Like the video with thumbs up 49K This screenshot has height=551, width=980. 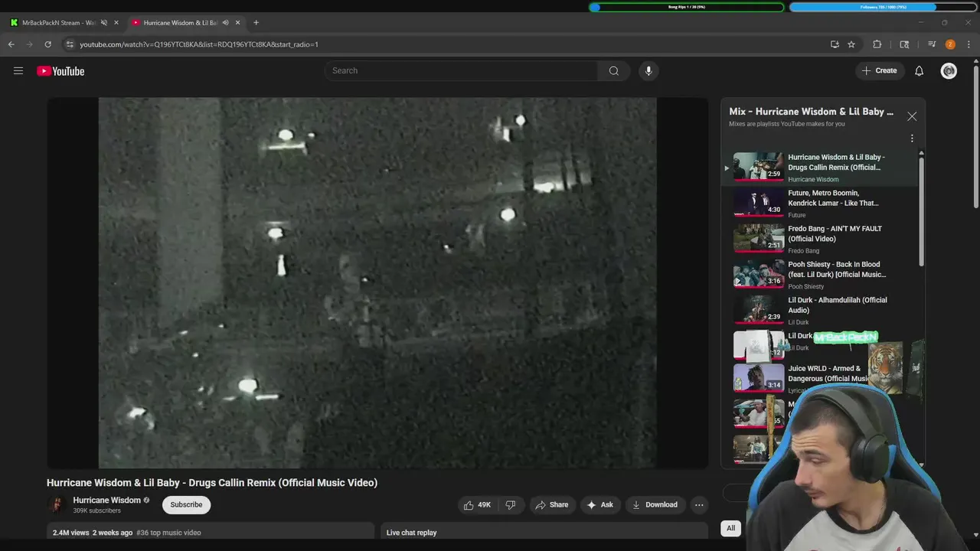point(476,505)
